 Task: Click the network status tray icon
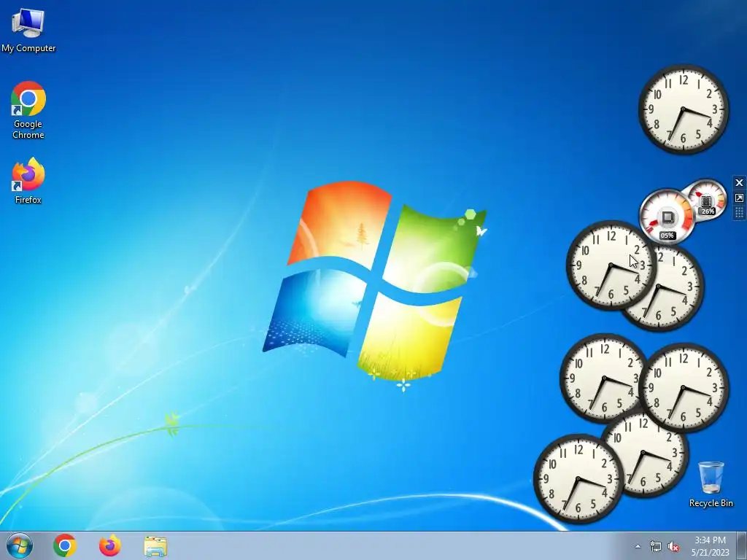pyautogui.click(x=656, y=546)
